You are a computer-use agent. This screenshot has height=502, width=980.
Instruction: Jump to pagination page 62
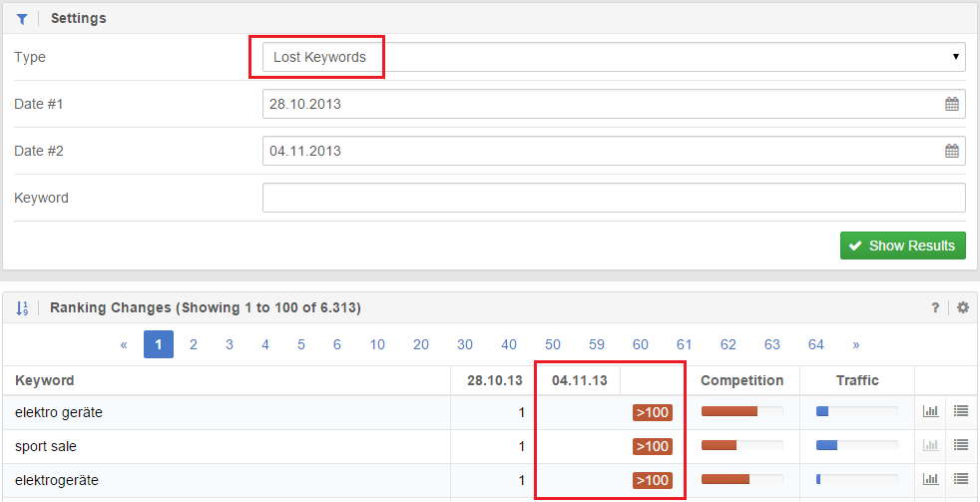point(729,344)
